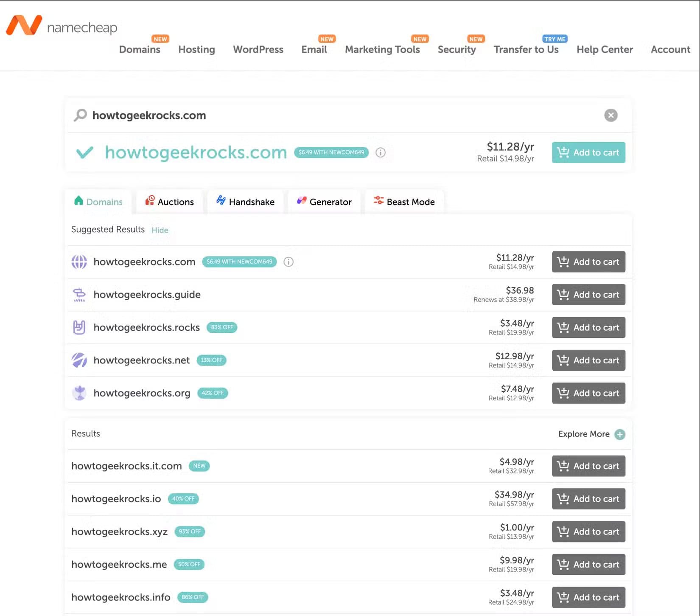700x616 pixels.
Task: Click the search magnifier icon
Action: pos(80,115)
